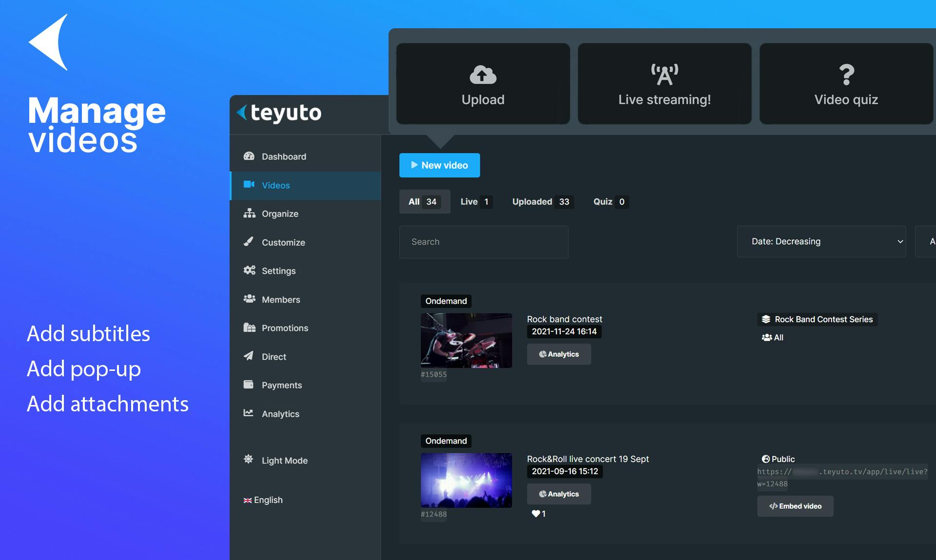This screenshot has width=936, height=560.
Task: Click the Video quiz question mark icon
Action: pyautogui.click(x=847, y=75)
